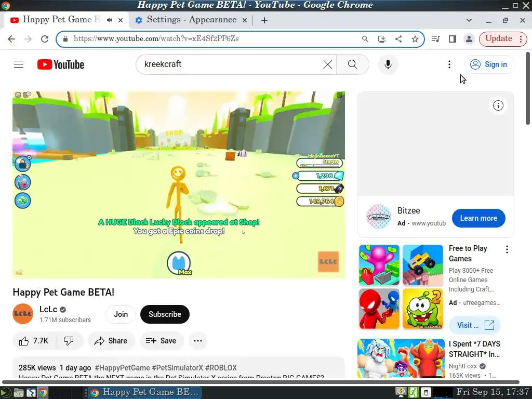Open Happy Pet Game BETA! video title
The width and height of the screenshot is (532, 399).
click(63, 292)
